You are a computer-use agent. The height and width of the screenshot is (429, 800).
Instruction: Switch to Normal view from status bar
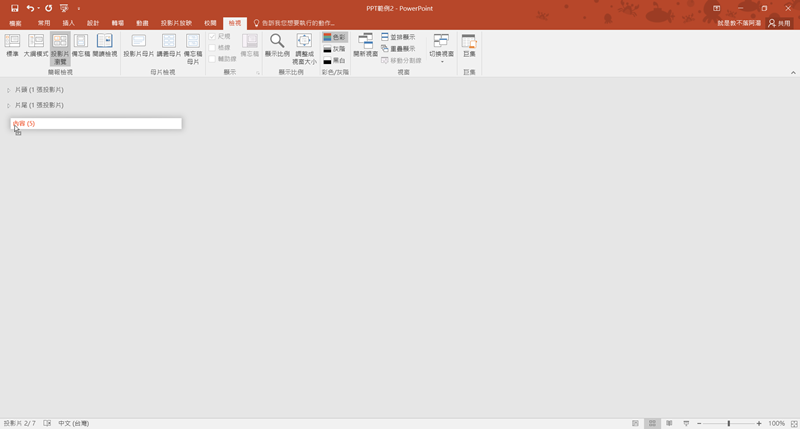click(635, 423)
